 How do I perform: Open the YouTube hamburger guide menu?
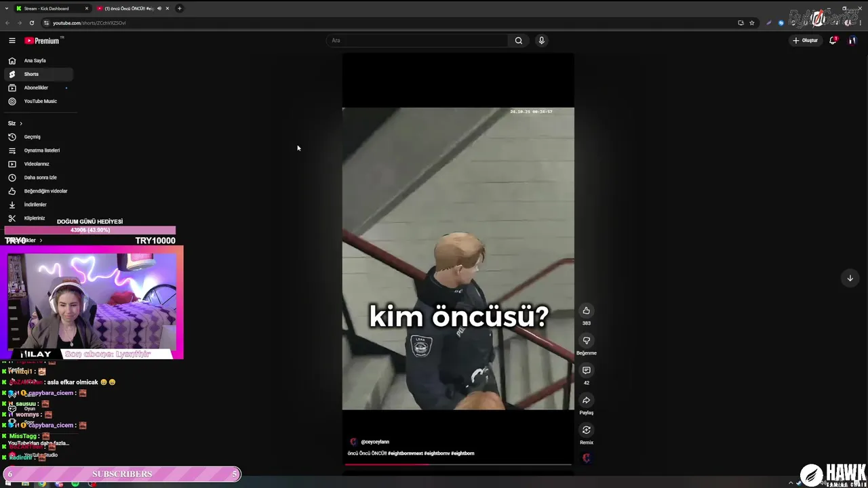pos(12,41)
